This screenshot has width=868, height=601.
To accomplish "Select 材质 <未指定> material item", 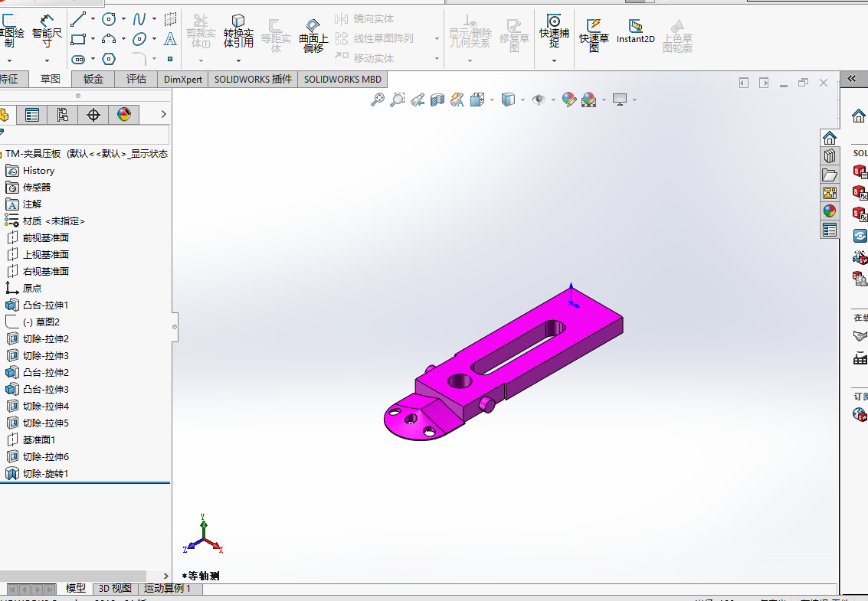I will [x=45, y=220].
